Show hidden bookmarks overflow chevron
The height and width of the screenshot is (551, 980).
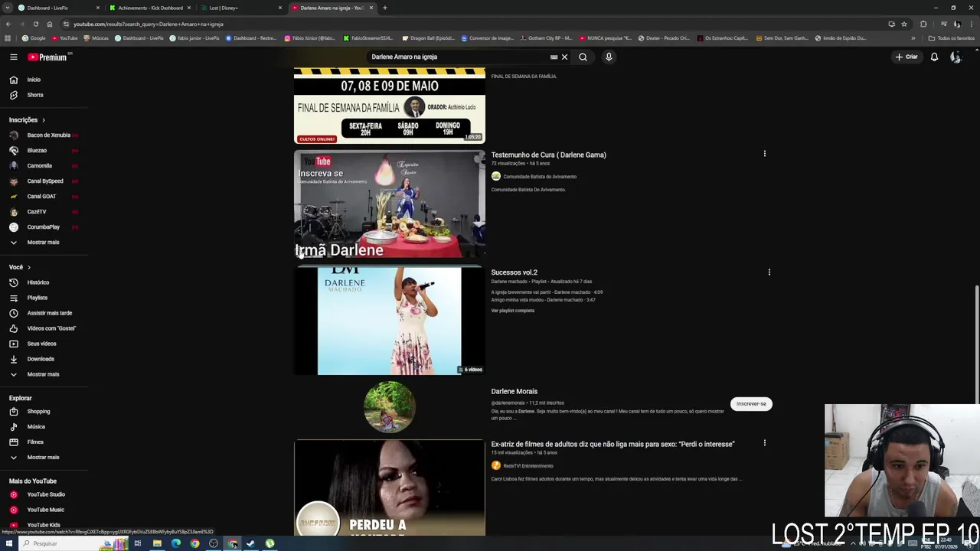(x=913, y=37)
